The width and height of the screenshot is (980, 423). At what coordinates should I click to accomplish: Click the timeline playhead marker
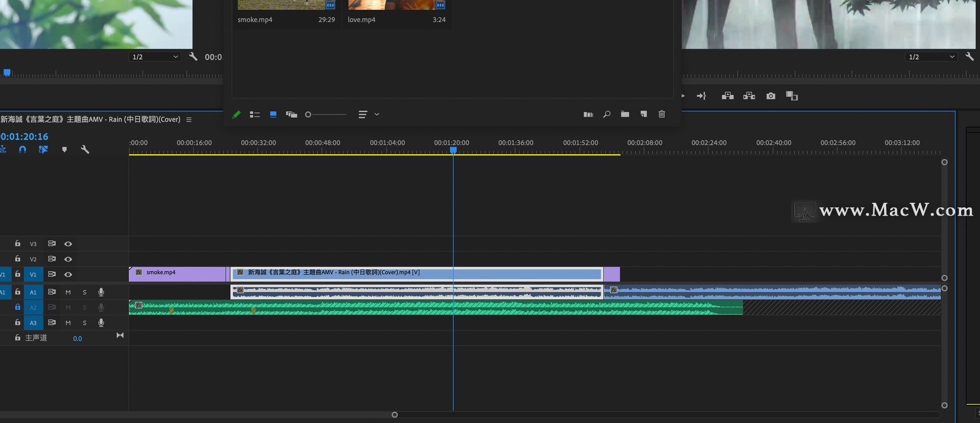point(453,150)
